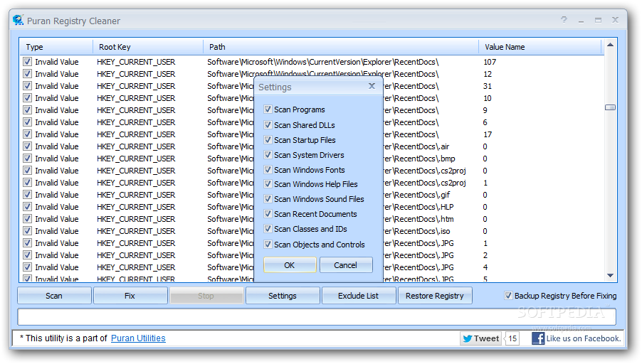Uncheck Scan Objects and Controls

(x=268, y=244)
